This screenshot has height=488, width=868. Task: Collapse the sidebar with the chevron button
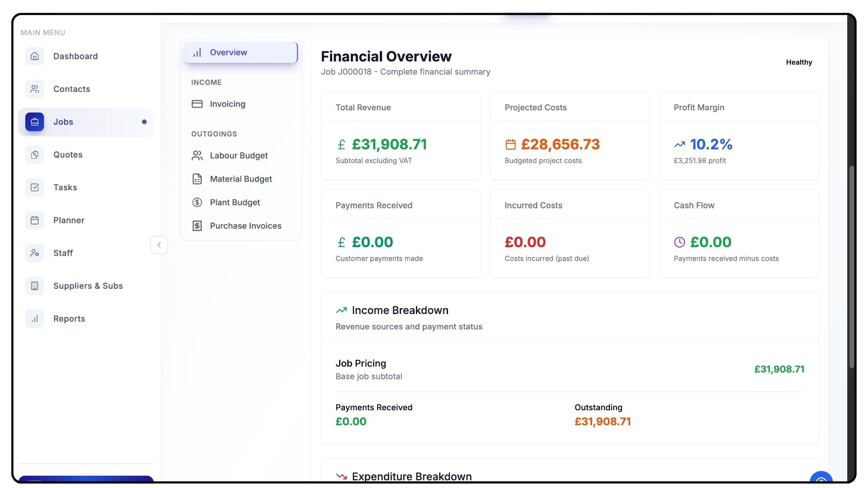coord(159,245)
